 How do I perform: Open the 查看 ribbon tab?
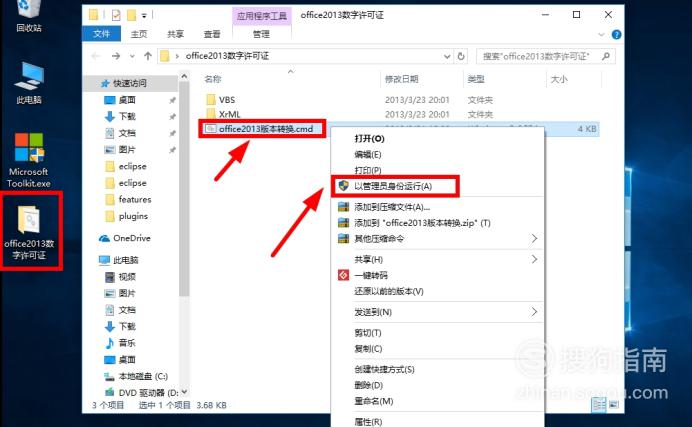(212, 34)
